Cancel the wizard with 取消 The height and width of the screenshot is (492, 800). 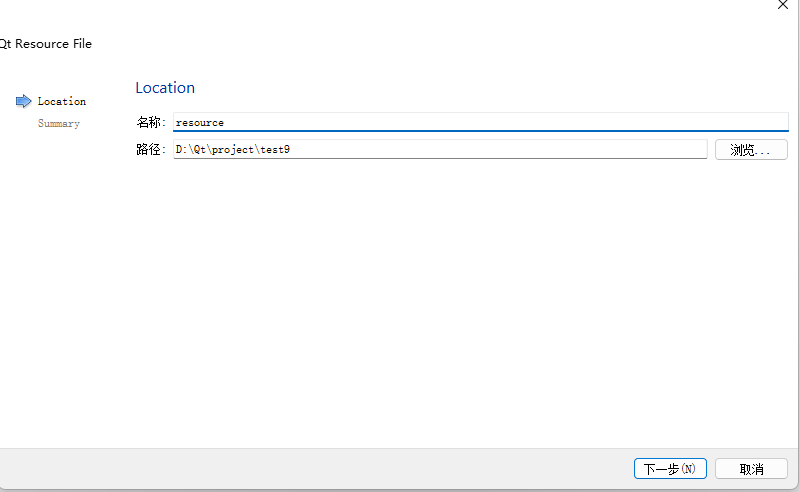(x=751, y=469)
